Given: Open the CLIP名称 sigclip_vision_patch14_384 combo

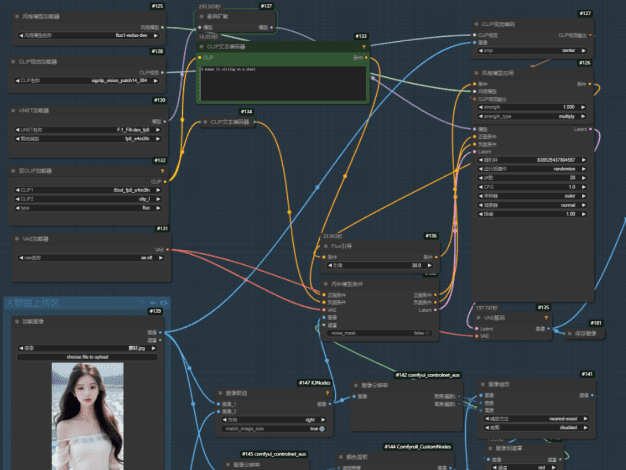Looking at the screenshot, I should coord(86,80).
